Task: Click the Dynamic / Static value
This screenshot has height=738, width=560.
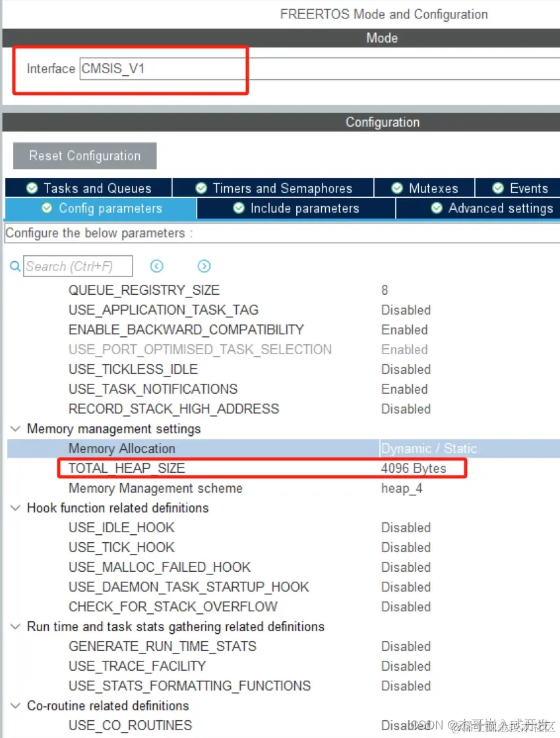Action: [429, 448]
